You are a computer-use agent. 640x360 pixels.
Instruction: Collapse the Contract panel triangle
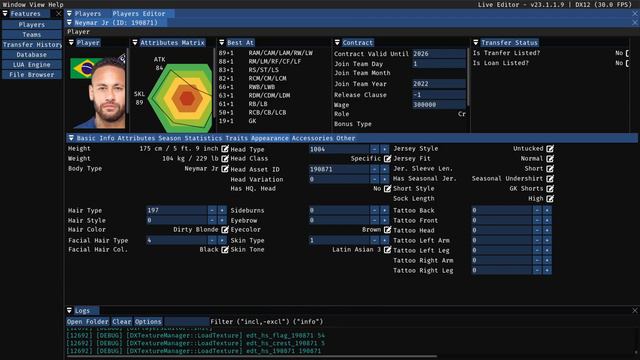[337, 42]
